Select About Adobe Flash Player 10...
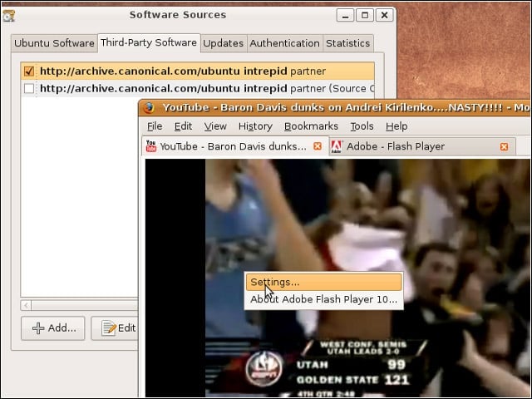 point(323,299)
